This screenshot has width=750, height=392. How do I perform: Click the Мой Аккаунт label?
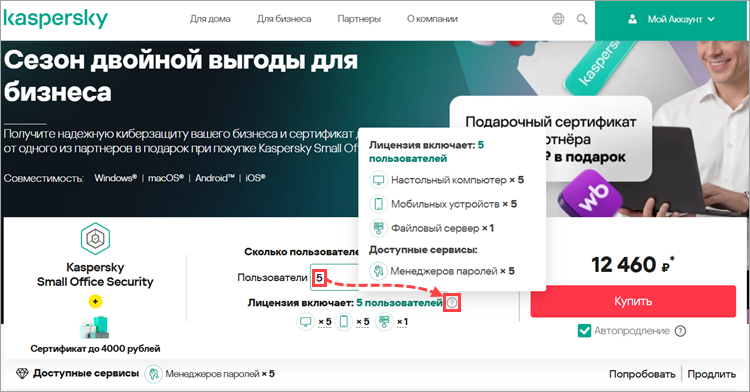pyautogui.click(x=675, y=19)
